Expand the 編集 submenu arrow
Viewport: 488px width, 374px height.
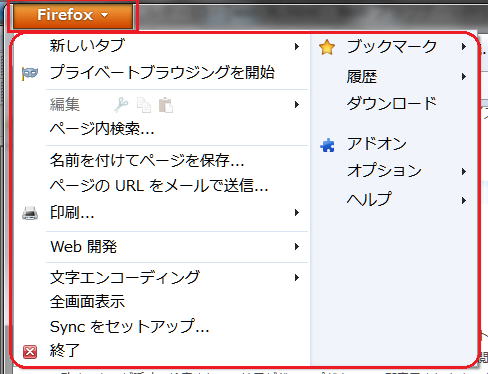click(297, 105)
